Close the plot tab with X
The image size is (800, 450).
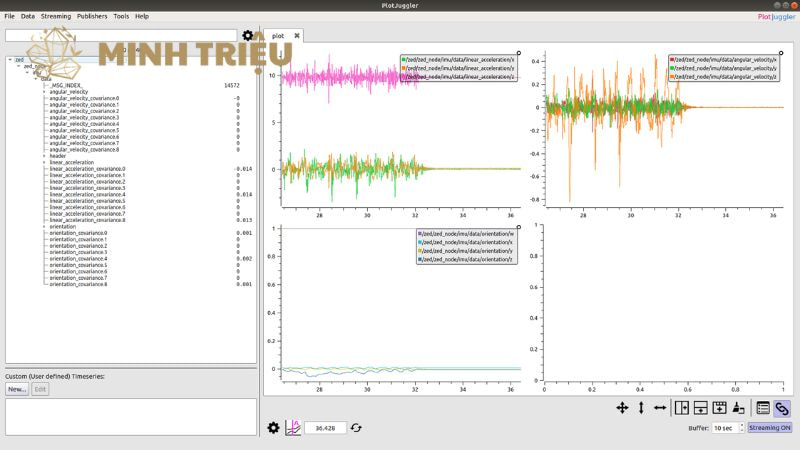(297, 36)
